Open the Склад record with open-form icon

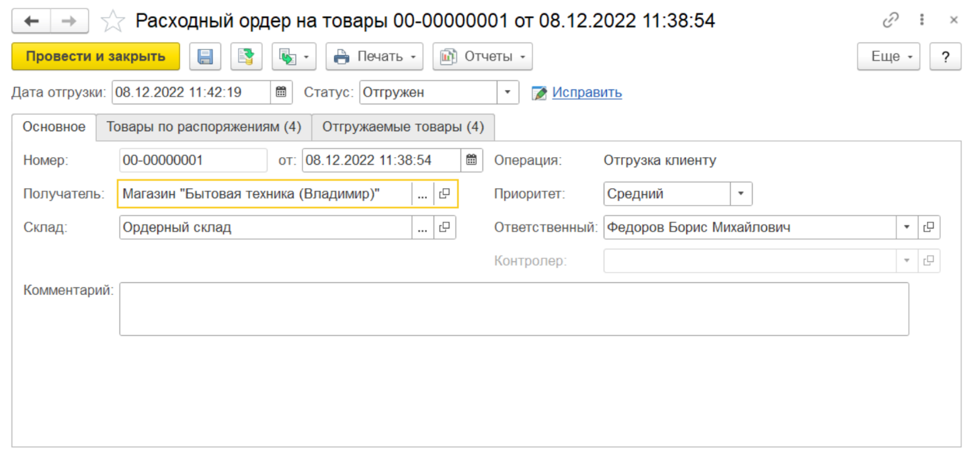pos(444,228)
